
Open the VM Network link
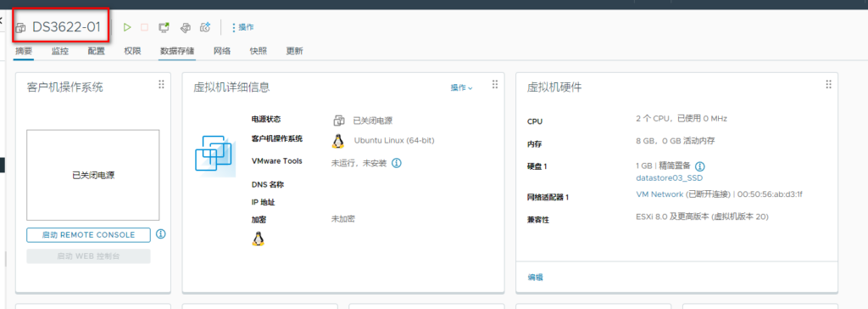(x=659, y=194)
